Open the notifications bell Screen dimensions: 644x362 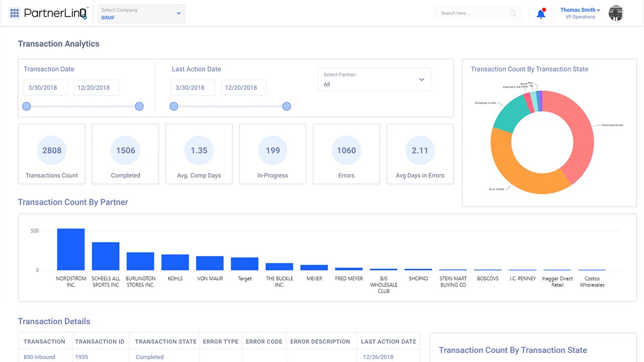tap(541, 14)
